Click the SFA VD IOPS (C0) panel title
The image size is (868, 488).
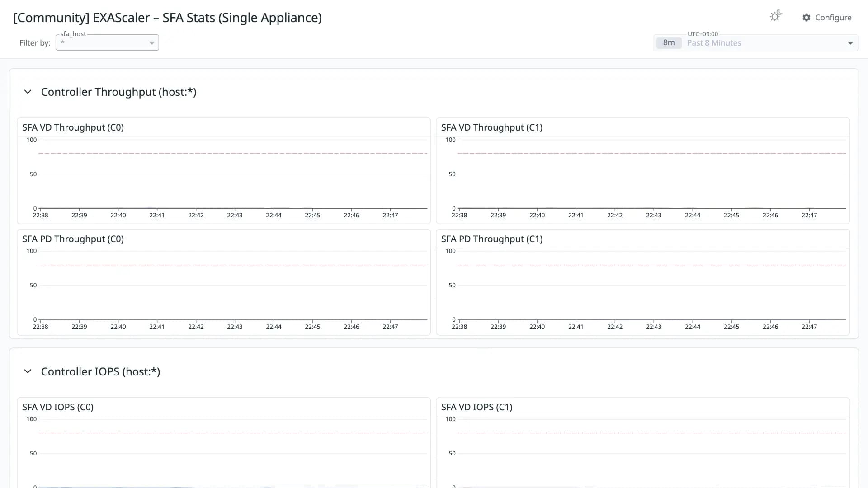(x=58, y=407)
